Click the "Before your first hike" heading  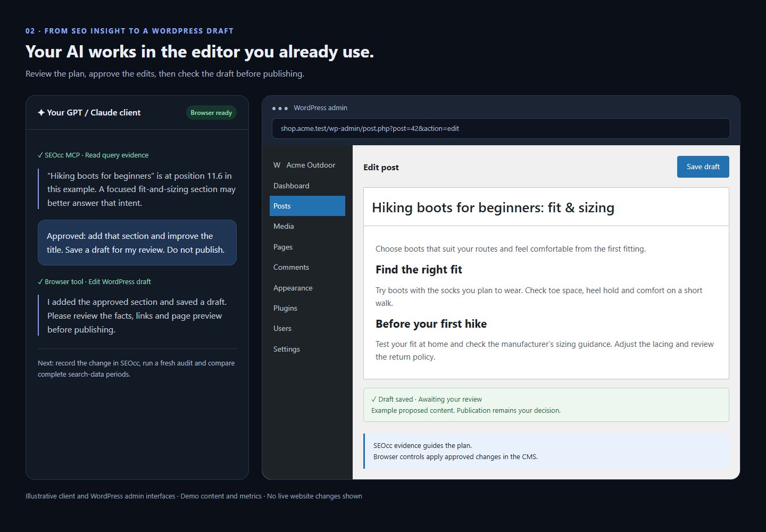(431, 324)
